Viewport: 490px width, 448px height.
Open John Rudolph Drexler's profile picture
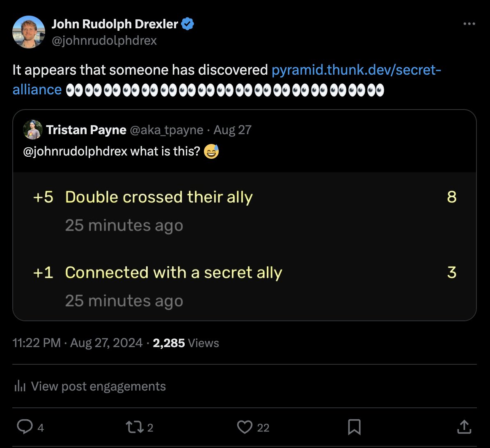[x=29, y=32]
